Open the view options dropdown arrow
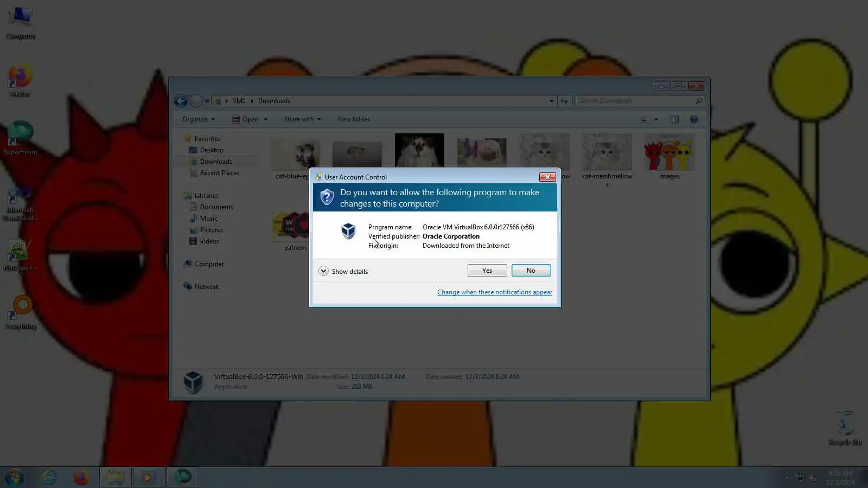Image resolution: width=868 pixels, height=488 pixels. point(656,119)
